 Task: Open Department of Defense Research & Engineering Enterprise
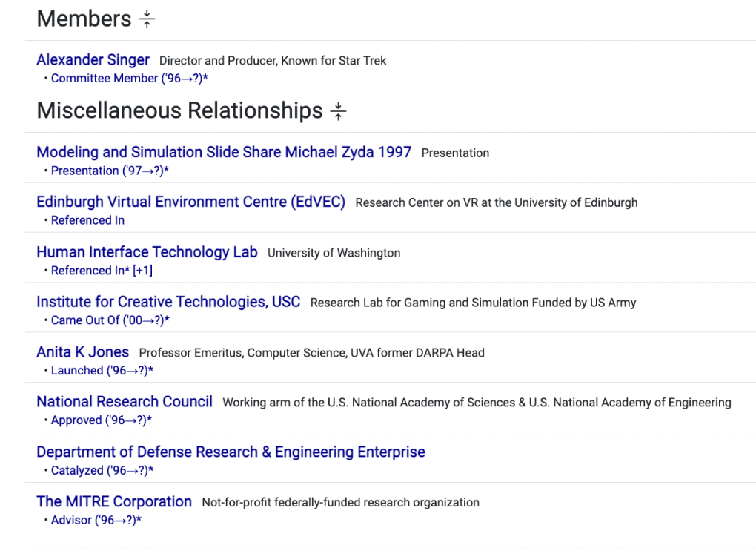[231, 452]
